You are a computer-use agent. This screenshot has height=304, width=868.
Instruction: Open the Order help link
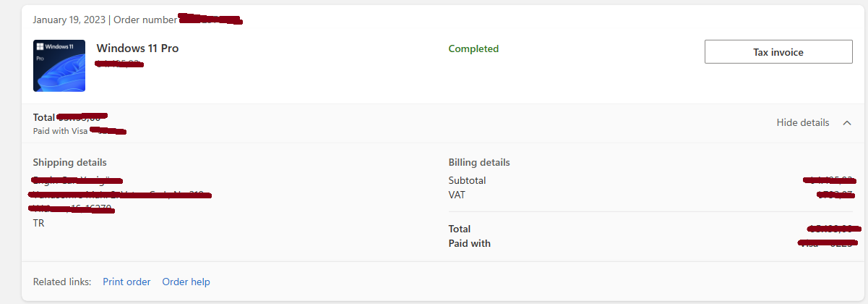186,282
